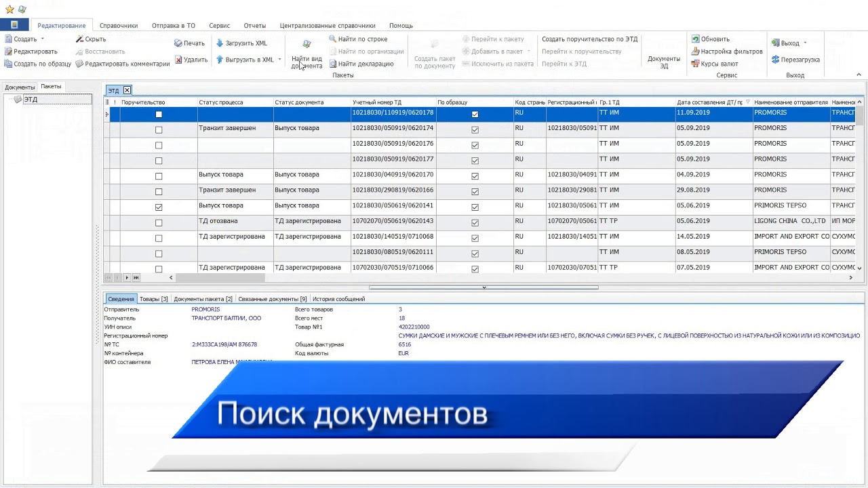Image resolution: width=868 pixels, height=488 pixels.
Task: Collapse the details panel via splitter arrow
Action: [x=484, y=287]
